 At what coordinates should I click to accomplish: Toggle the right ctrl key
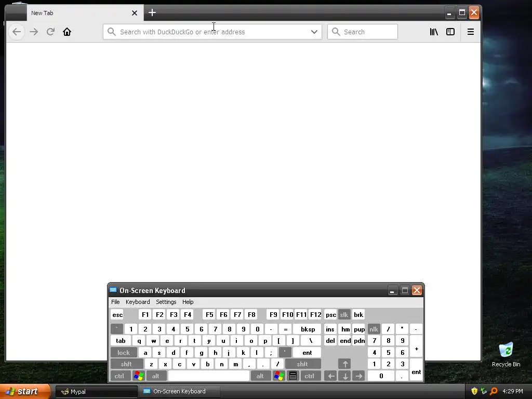point(310,376)
